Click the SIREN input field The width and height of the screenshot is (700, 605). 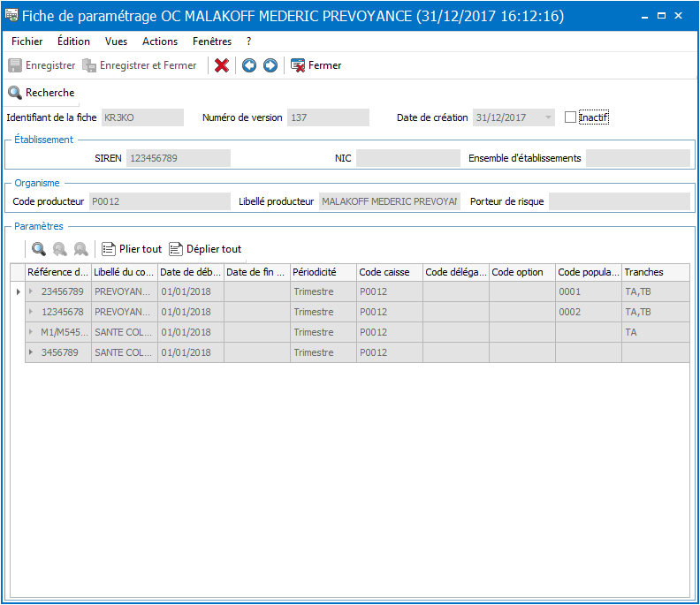[179, 158]
